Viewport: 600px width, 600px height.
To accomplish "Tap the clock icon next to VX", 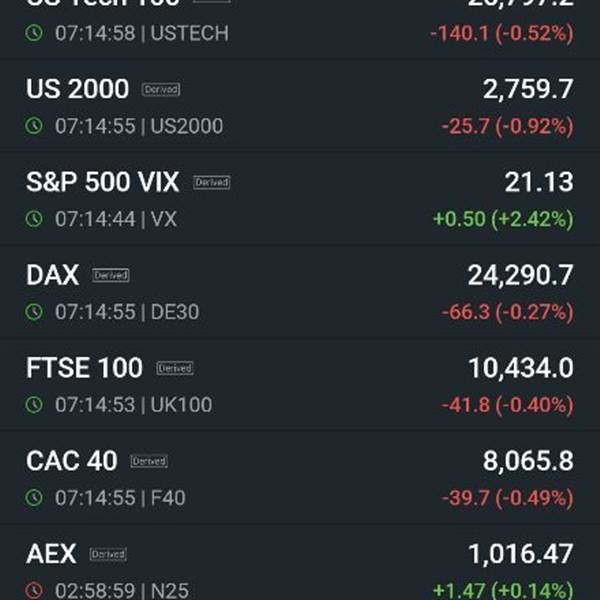I will (x=34, y=219).
